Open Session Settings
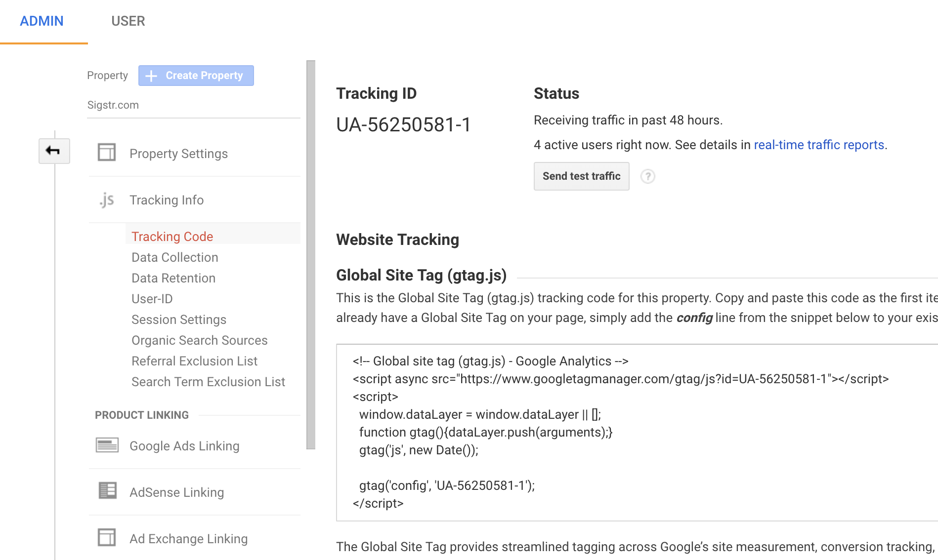This screenshot has height=560, width=938. pos(179,320)
